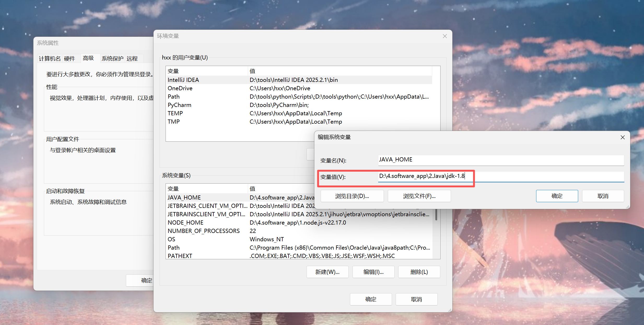This screenshot has width=644, height=325.
Task: Click the 新建(W)... system variable button
Action: coord(327,272)
